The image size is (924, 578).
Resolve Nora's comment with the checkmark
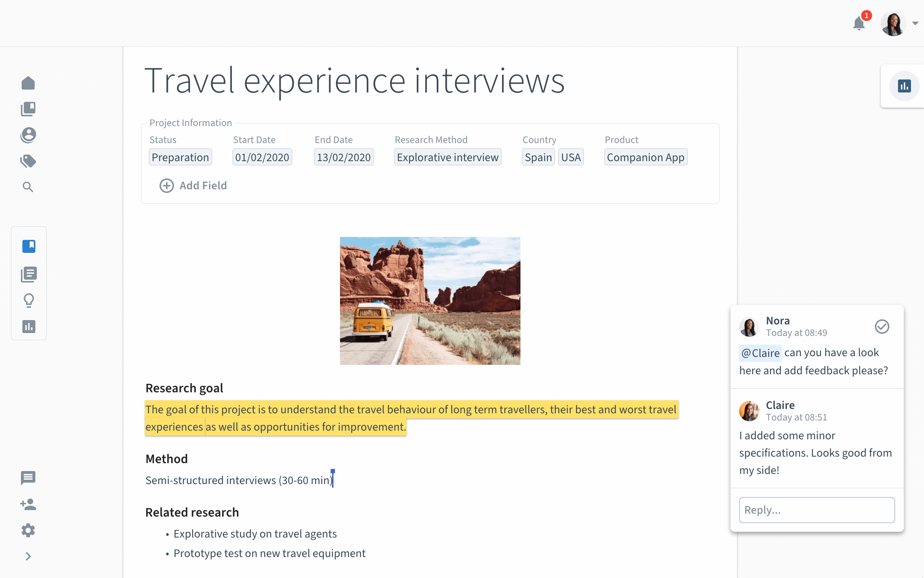click(x=882, y=327)
